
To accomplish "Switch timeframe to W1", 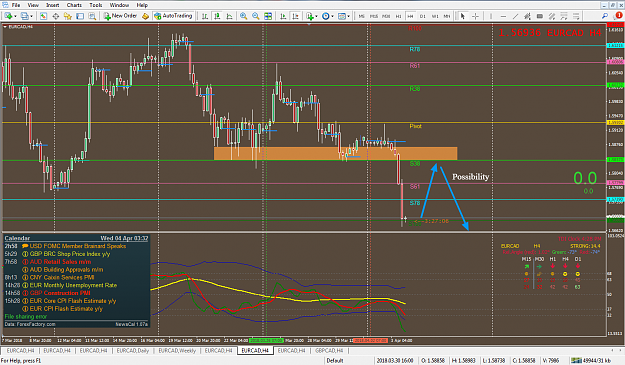I will click(435, 16).
